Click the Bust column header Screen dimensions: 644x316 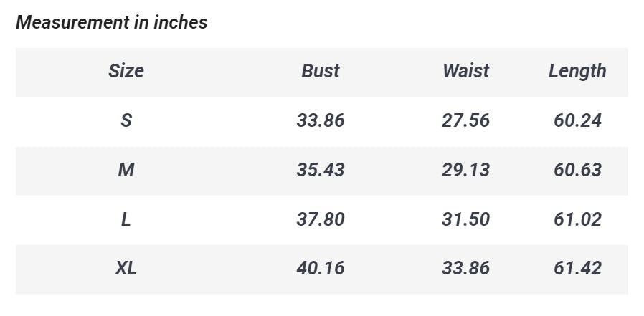(321, 71)
